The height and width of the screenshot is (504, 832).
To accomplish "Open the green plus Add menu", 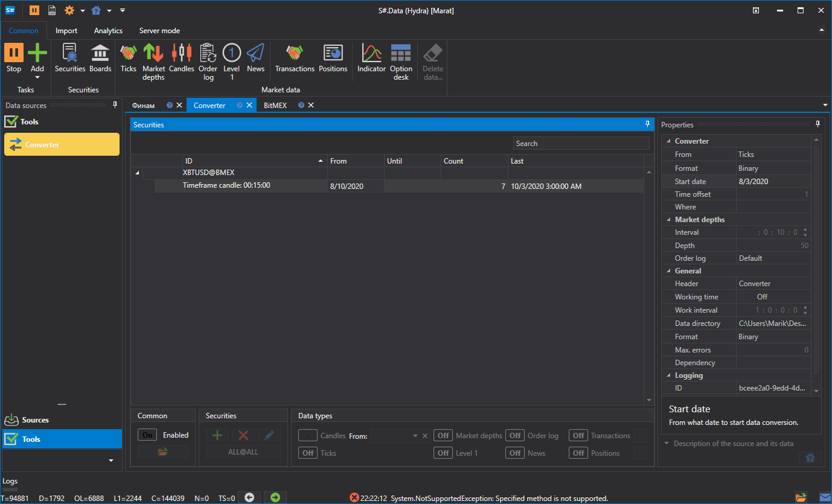I will pyautogui.click(x=37, y=61).
